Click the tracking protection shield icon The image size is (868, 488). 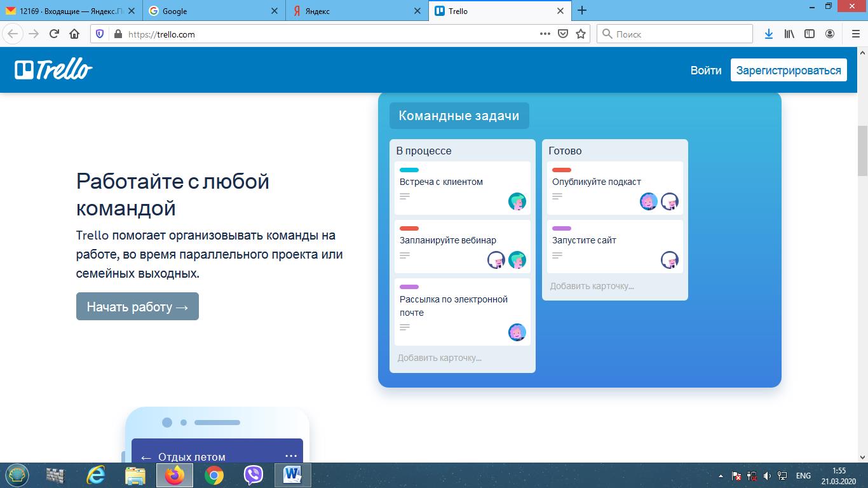[x=100, y=34]
